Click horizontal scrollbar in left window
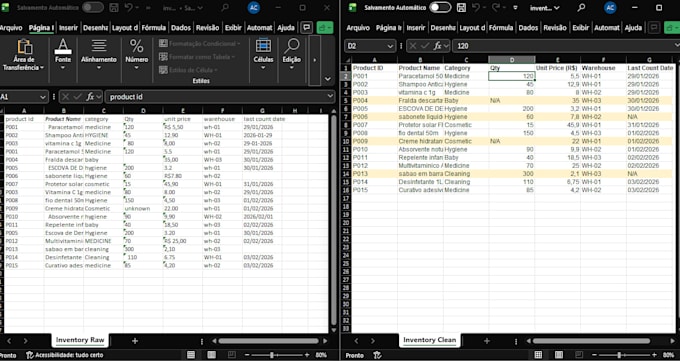 [268, 341]
